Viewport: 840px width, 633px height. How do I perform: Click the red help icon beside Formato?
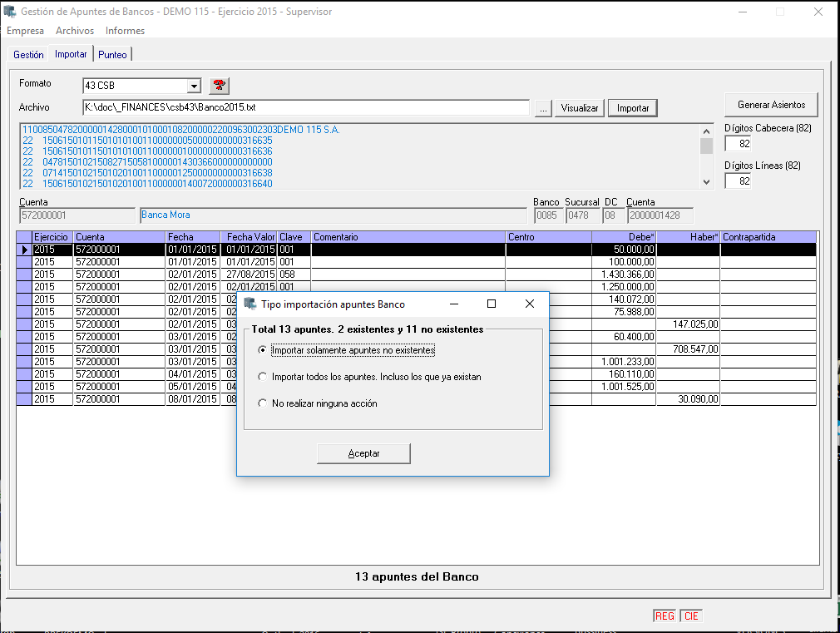(x=219, y=86)
